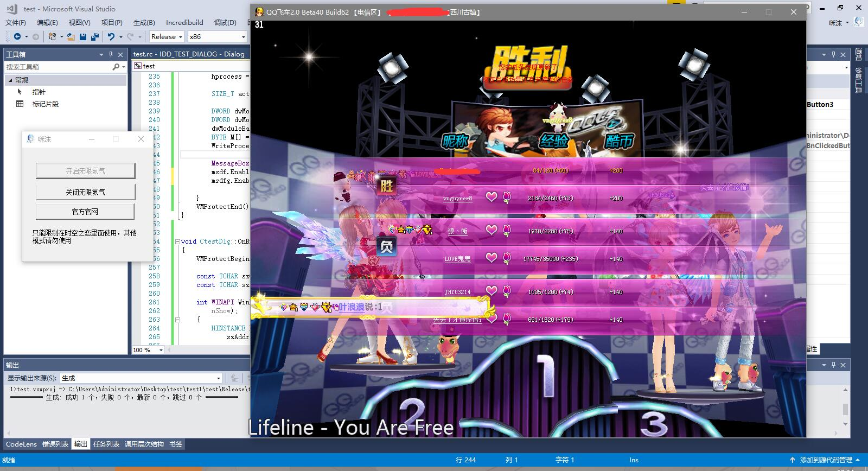868x471 pixels.
Task: Click the greyed navigate forward icon
Action: (x=36, y=36)
